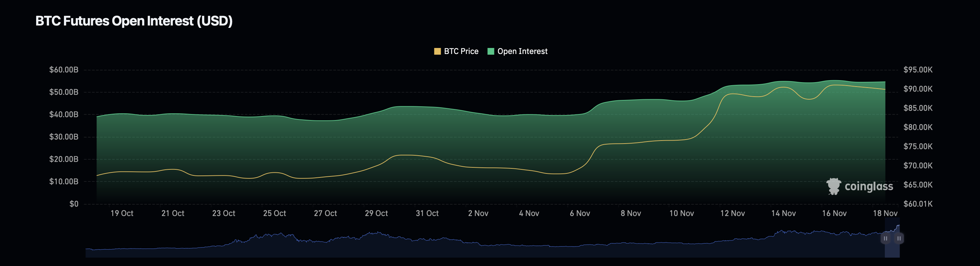Click the $0 left axis label
Screen dimensions: 980x266
74,204
